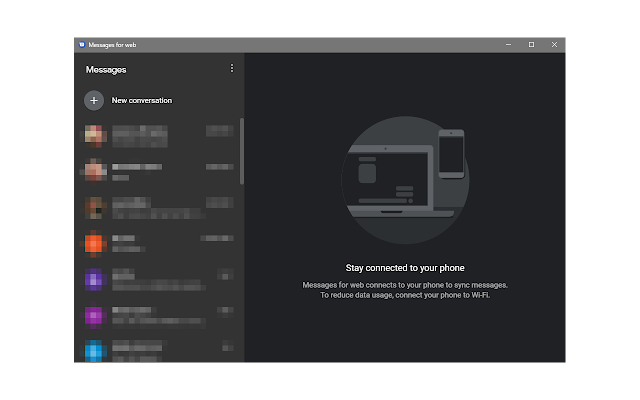640x400 pixels.
Task: Click the Messages heading
Action: click(x=106, y=70)
